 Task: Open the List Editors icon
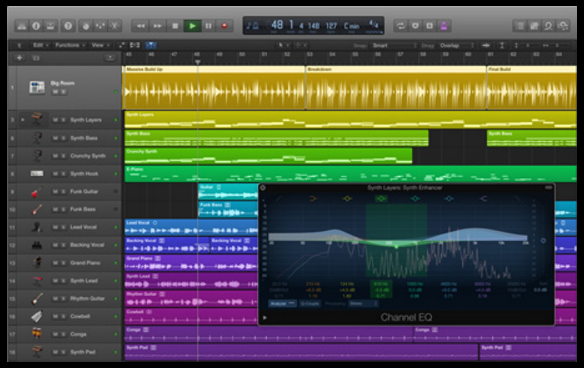tap(520, 26)
